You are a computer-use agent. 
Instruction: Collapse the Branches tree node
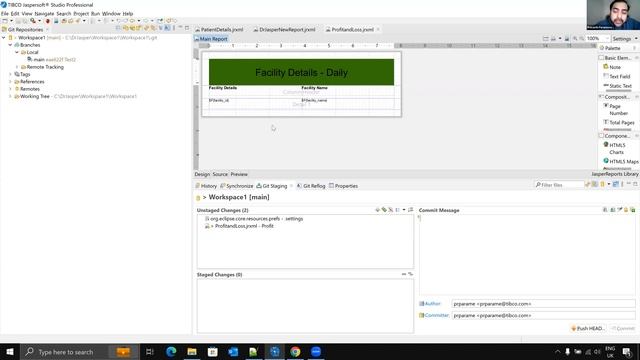coord(10,45)
